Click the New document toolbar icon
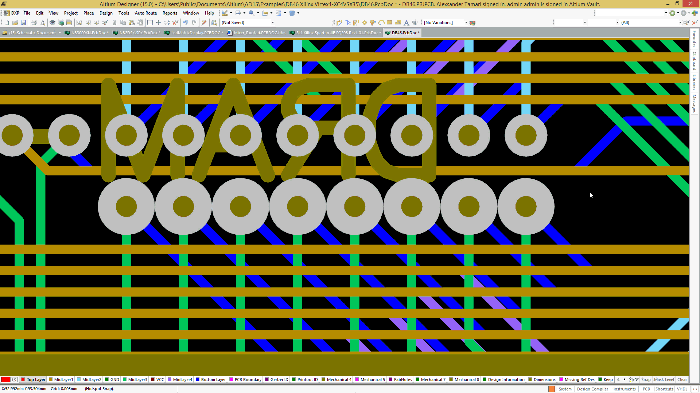Screen dimensions: 700x393 coord(7,22)
